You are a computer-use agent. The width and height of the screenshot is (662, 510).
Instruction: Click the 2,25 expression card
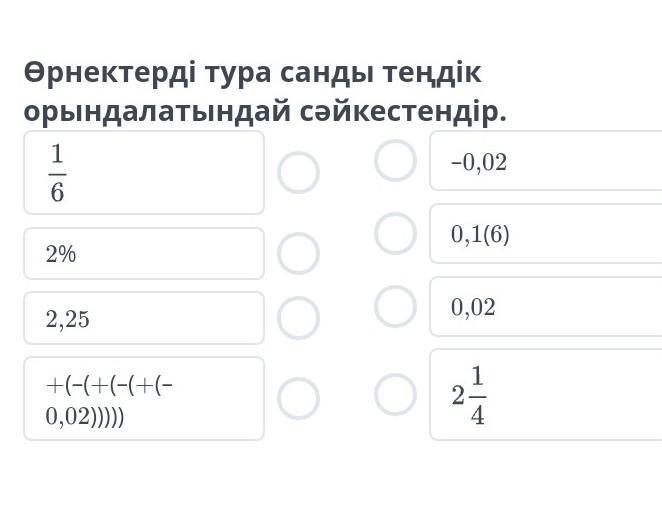pos(143,319)
